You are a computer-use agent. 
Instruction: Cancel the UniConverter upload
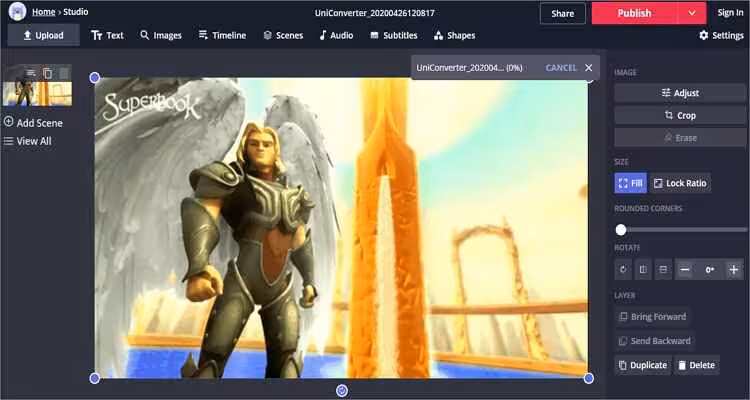pos(561,68)
